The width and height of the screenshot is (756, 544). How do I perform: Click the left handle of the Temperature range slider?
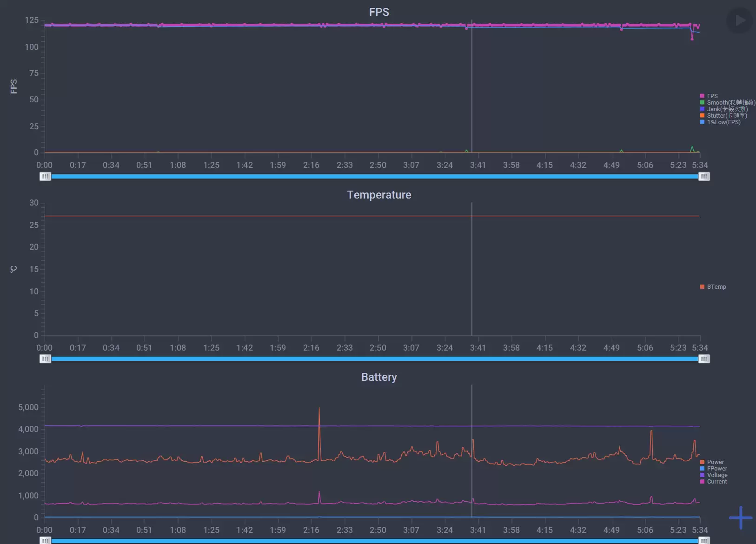45,358
